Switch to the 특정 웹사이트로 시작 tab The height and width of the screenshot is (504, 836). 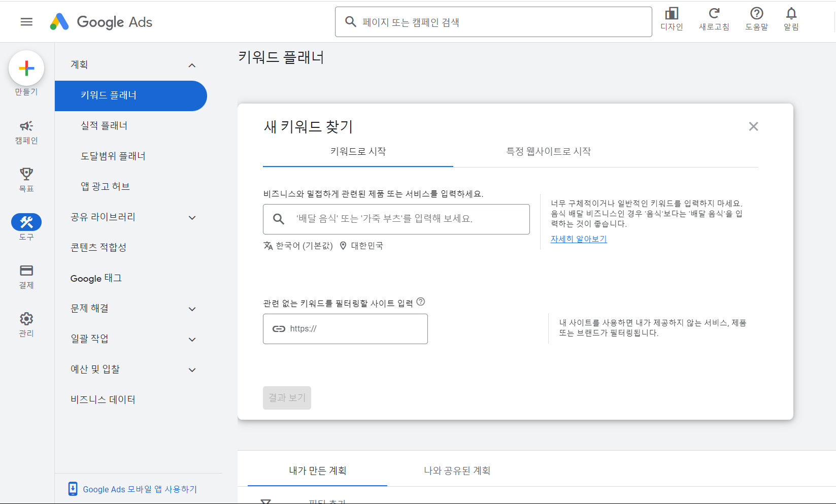click(548, 151)
